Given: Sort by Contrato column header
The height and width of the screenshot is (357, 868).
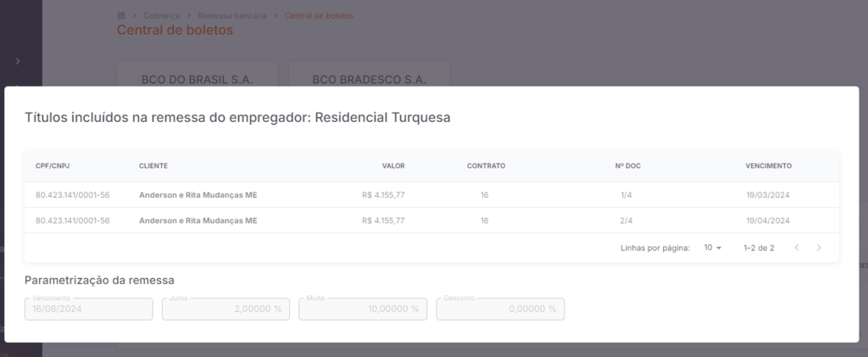Looking at the screenshot, I should point(486,166).
